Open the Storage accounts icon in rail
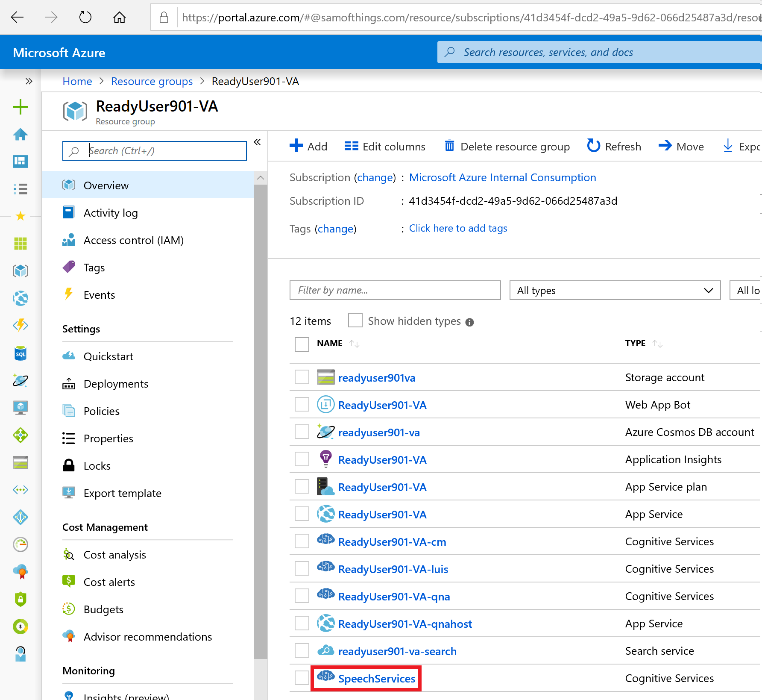This screenshot has width=762, height=700. click(x=20, y=462)
